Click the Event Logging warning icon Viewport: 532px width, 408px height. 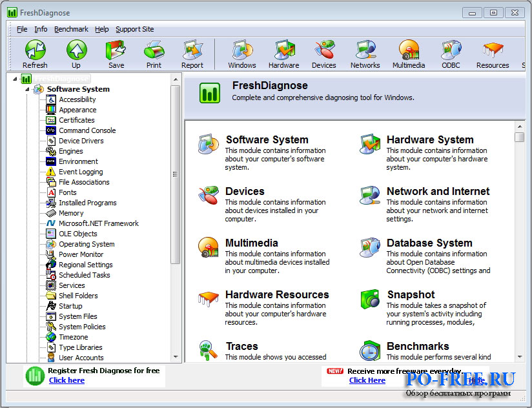[x=51, y=172]
